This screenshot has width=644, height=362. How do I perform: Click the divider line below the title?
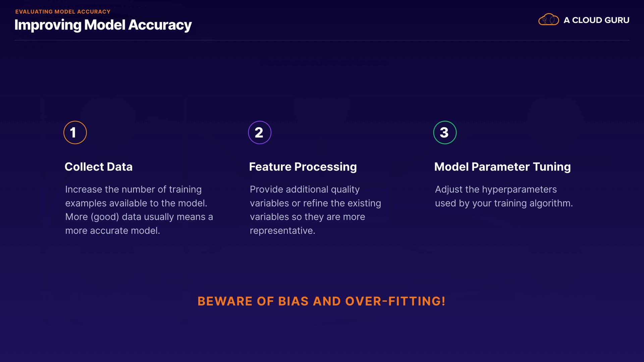[322, 40]
